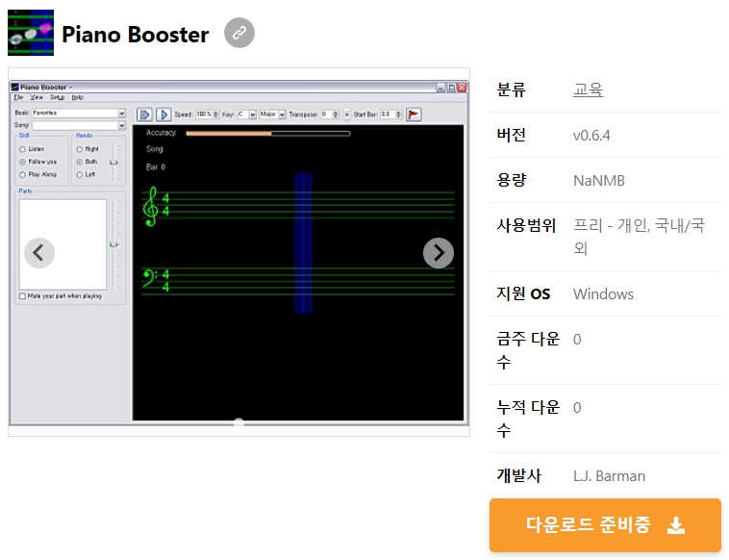Click the Piano Booster app logo thumbnail
The width and height of the screenshot is (729, 560).
point(31,33)
